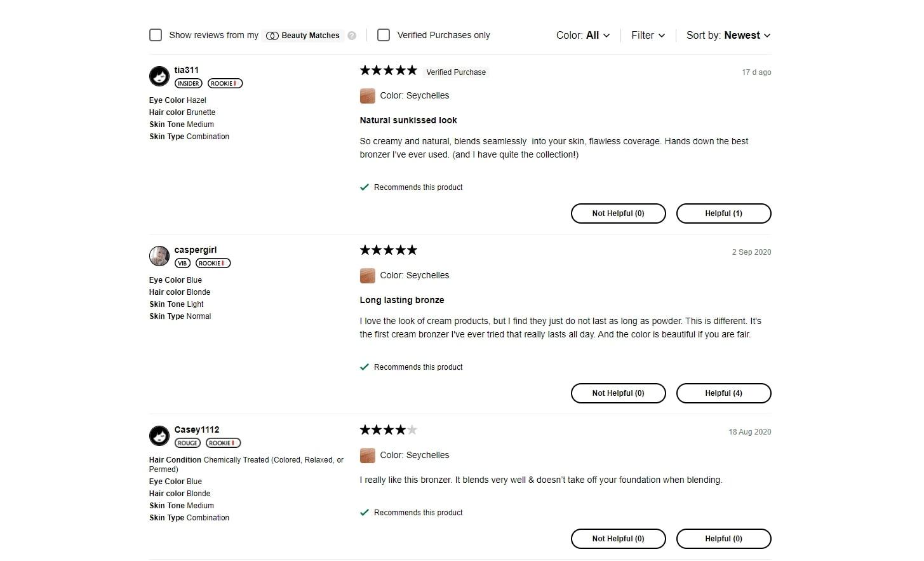Open the Color: All dropdown
This screenshot has height=561, width=924.
click(582, 36)
